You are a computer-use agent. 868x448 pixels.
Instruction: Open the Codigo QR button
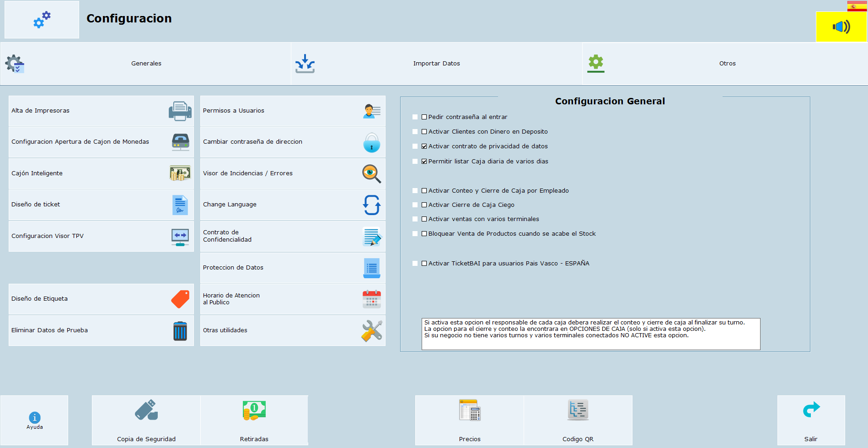[x=578, y=421]
